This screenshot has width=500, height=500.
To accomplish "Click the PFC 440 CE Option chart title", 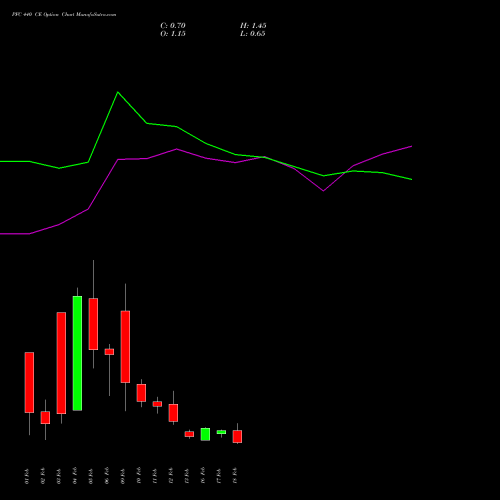I will click(x=64, y=15).
